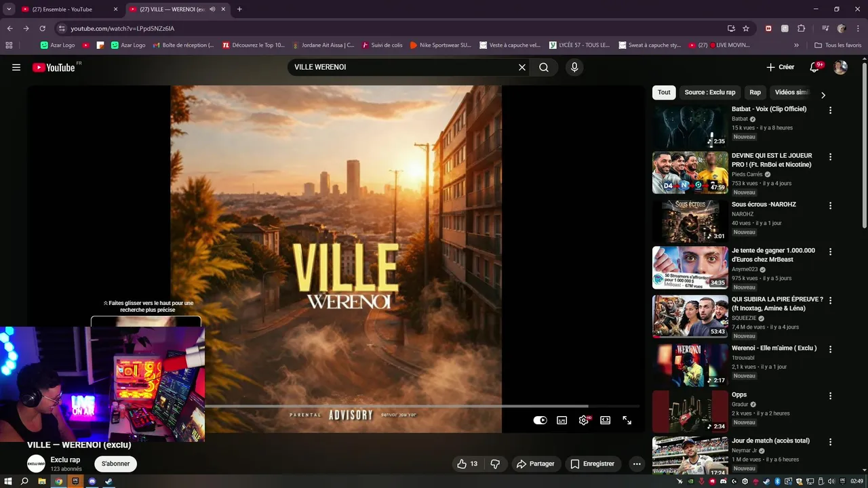Enter fullscreen video mode

point(627,420)
